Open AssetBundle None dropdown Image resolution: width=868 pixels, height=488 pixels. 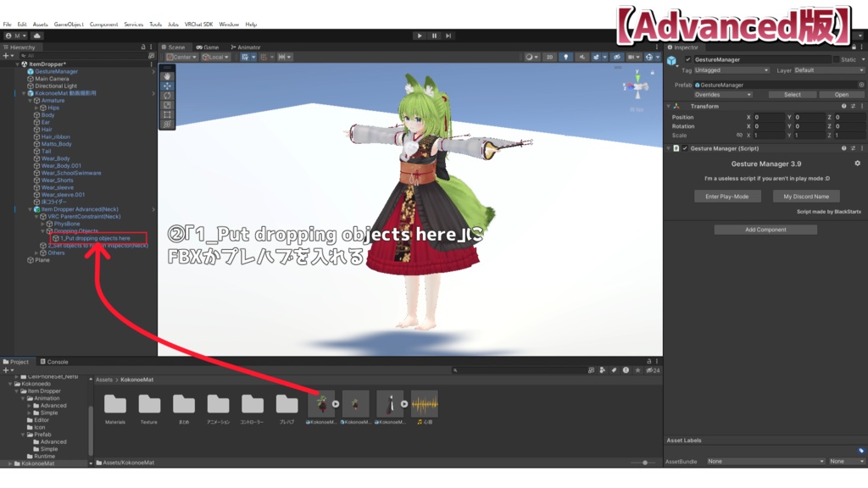click(765, 462)
